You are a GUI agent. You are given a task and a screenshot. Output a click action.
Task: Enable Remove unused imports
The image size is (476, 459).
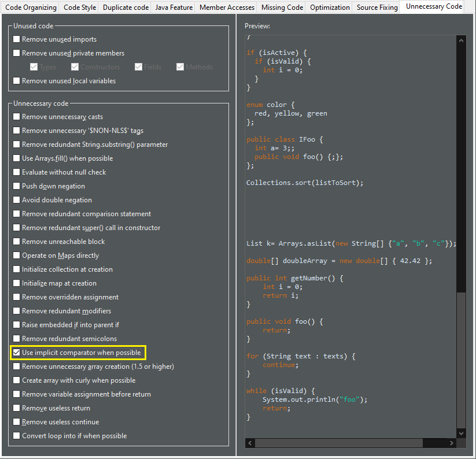pyautogui.click(x=17, y=39)
